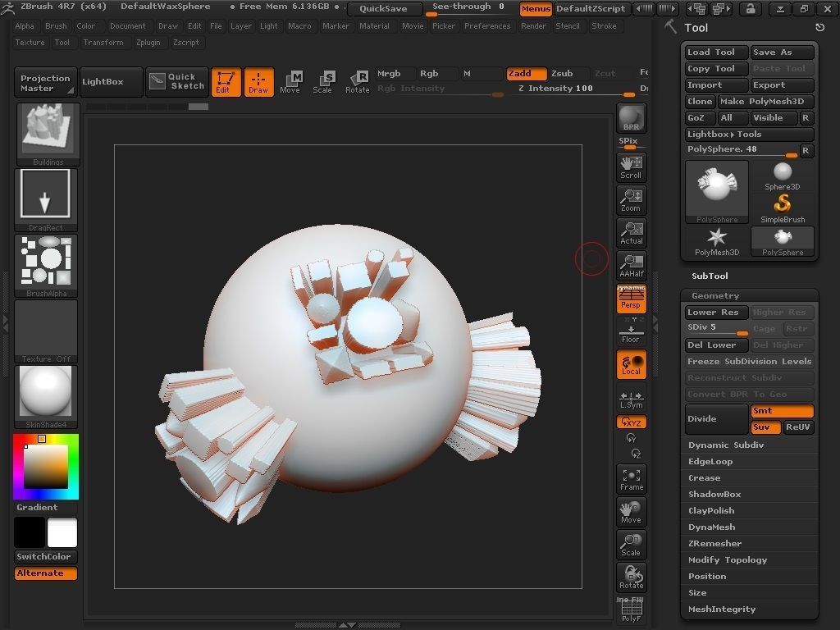Choose the Rotate transform icon in top shelf
Image resolution: width=840 pixels, height=630 pixels.
pos(358,83)
